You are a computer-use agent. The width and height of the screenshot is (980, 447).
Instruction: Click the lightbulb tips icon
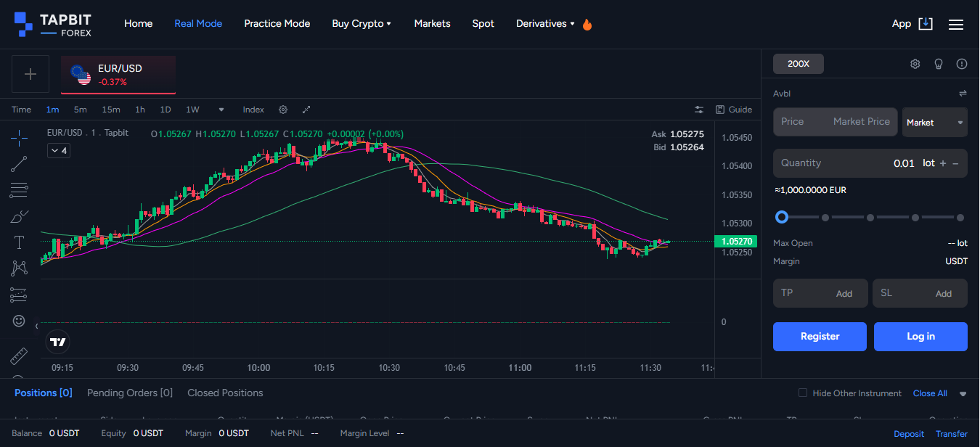pos(939,64)
